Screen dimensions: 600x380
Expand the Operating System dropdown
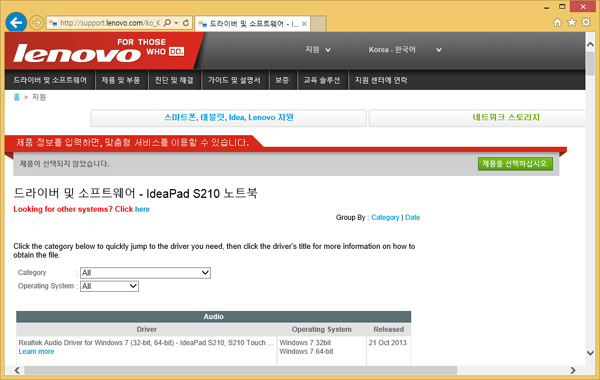[x=109, y=286]
